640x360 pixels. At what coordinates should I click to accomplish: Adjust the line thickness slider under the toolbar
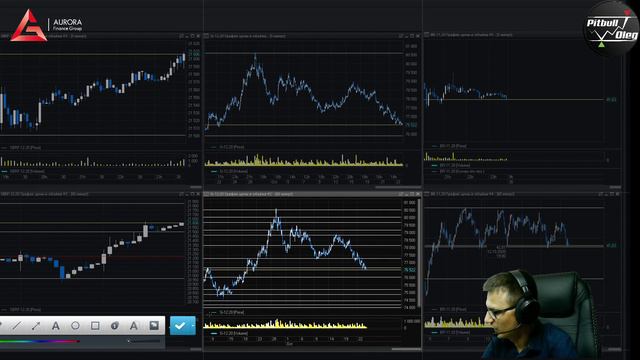pos(144,341)
